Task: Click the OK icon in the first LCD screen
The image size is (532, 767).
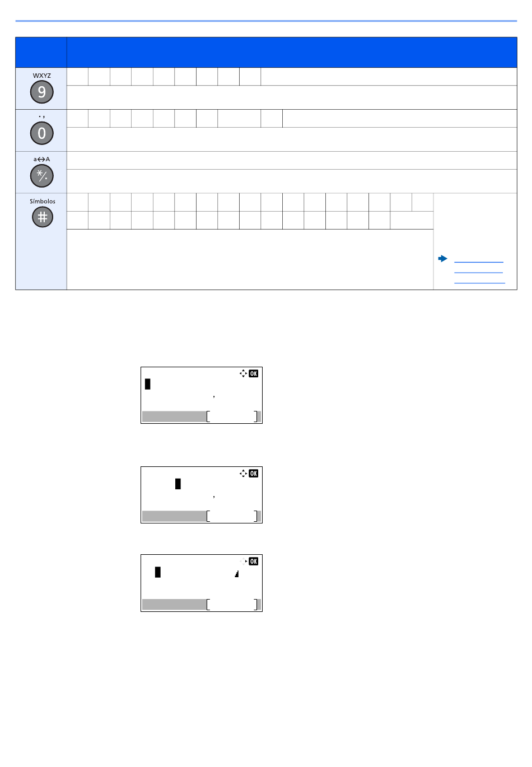Action: (x=254, y=373)
